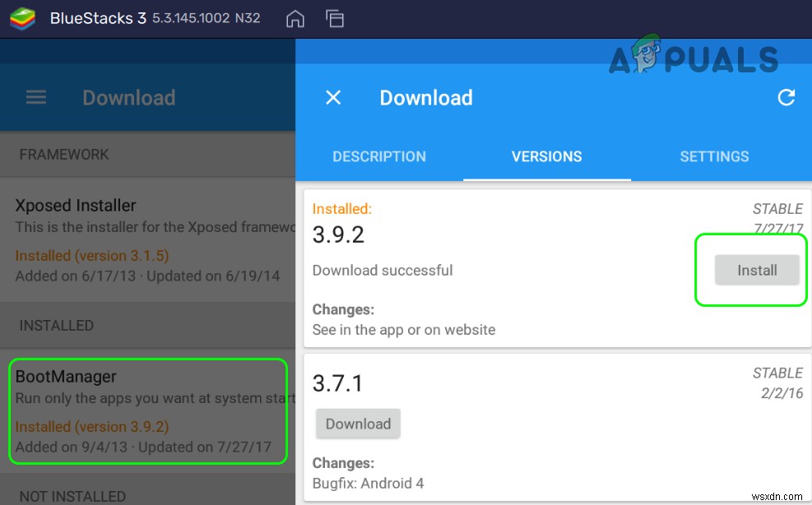Expand the NOT INSTALLED section
The height and width of the screenshot is (505, 812).
click(x=74, y=496)
